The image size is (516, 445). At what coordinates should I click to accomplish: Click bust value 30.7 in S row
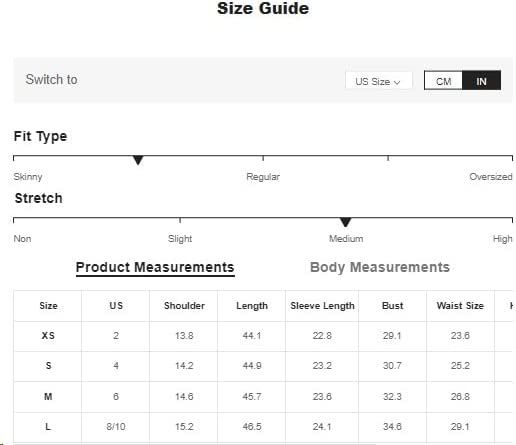[x=392, y=366]
